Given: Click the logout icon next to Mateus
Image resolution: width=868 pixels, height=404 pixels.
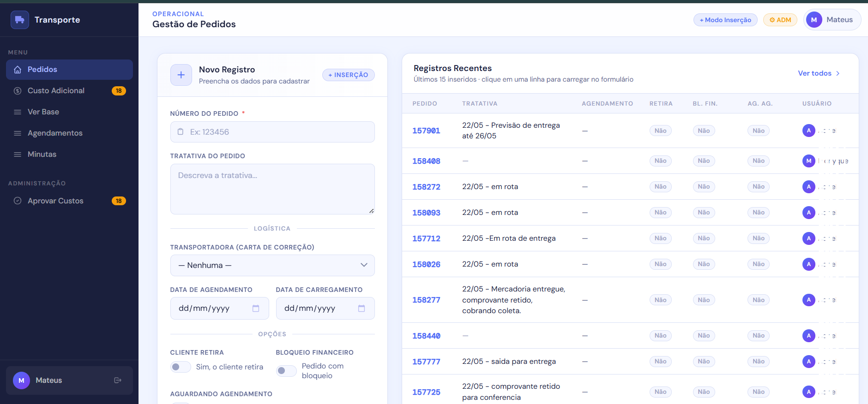Looking at the screenshot, I should (118, 380).
